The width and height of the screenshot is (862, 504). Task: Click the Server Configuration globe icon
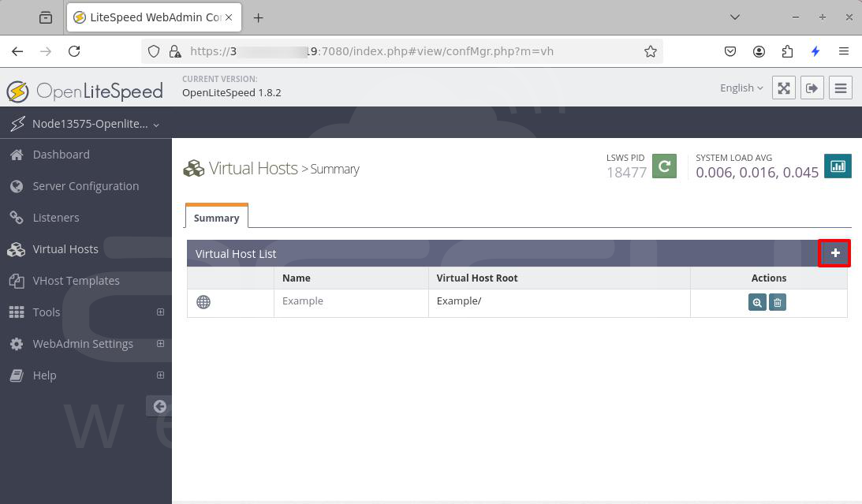click(x=17, y=186)
